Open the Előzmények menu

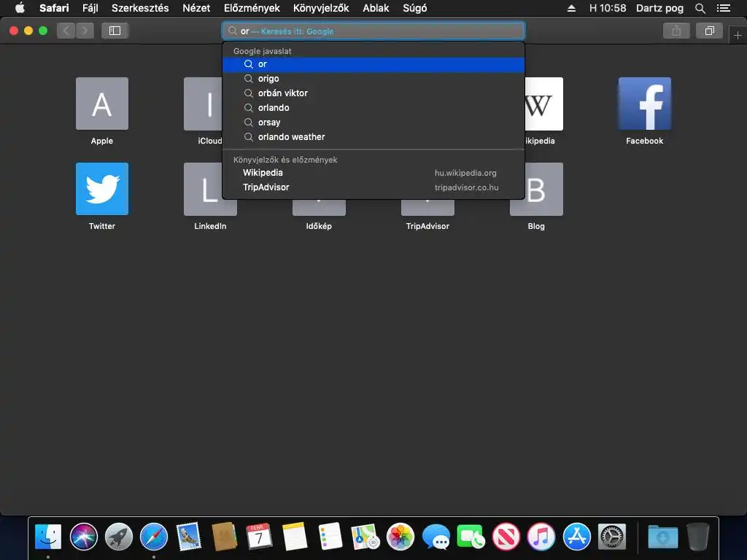[252, 8]
